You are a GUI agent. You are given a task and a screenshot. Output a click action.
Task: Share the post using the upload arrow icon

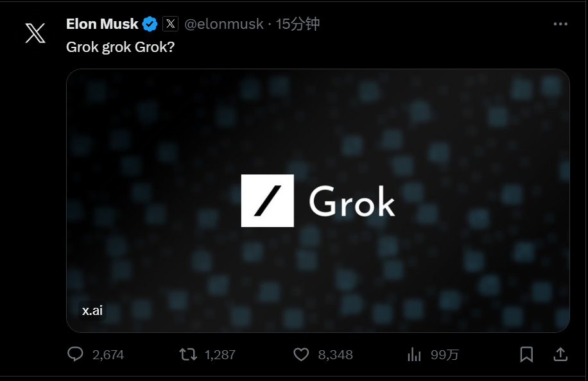click(560, 355)
